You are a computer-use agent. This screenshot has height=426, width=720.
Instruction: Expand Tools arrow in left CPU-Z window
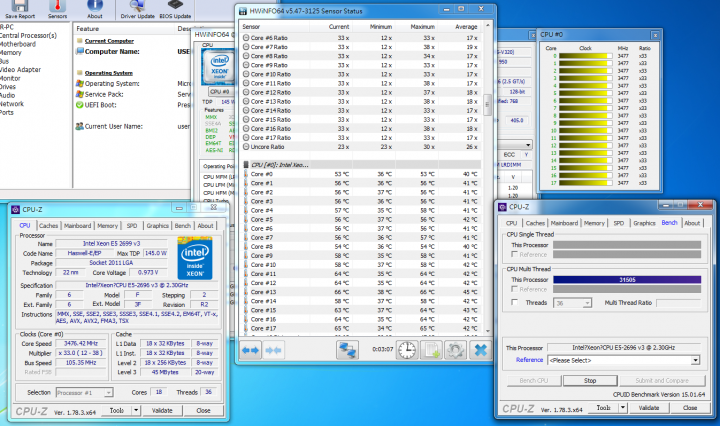pos(136,410)
